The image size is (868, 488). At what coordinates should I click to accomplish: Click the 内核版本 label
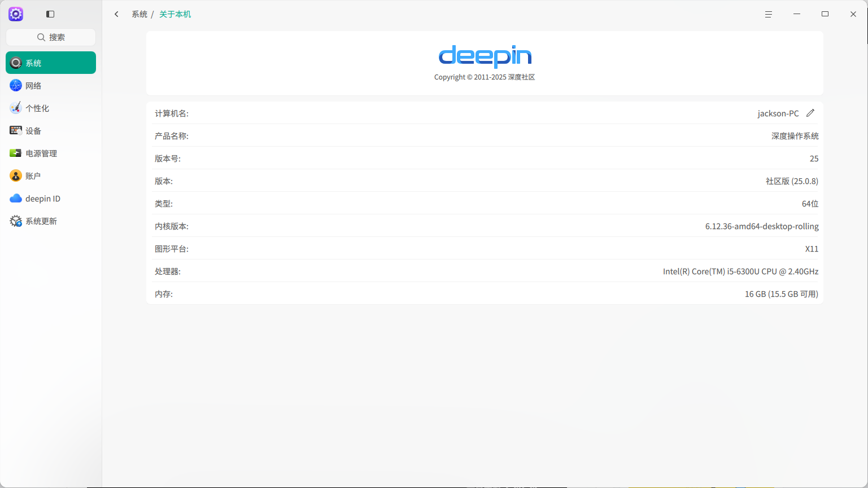click(x=172, y=226)
